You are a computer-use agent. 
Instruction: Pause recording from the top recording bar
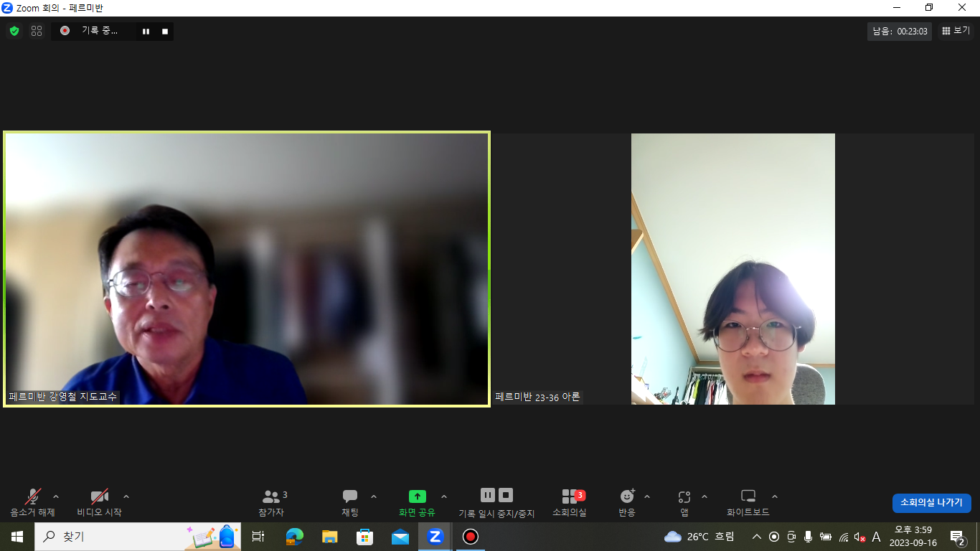pos(146,32)
